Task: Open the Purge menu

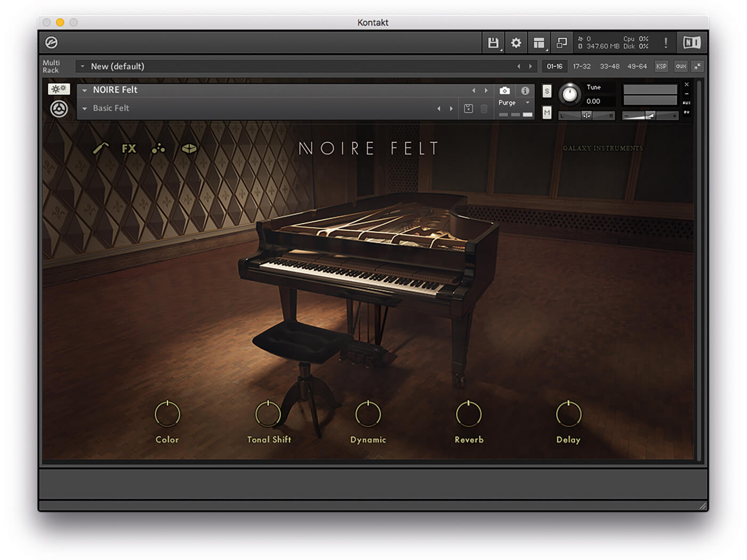Action: pos(514,103)
